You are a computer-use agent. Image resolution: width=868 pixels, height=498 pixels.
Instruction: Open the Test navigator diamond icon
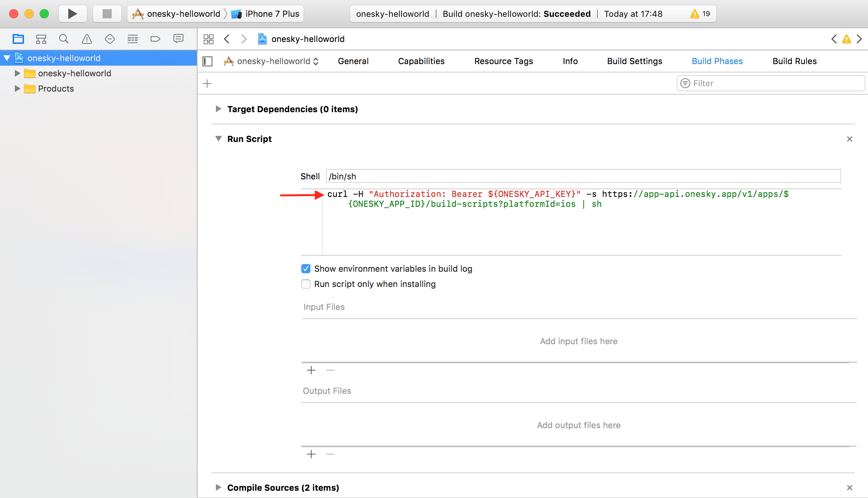(x=110, y=39)
